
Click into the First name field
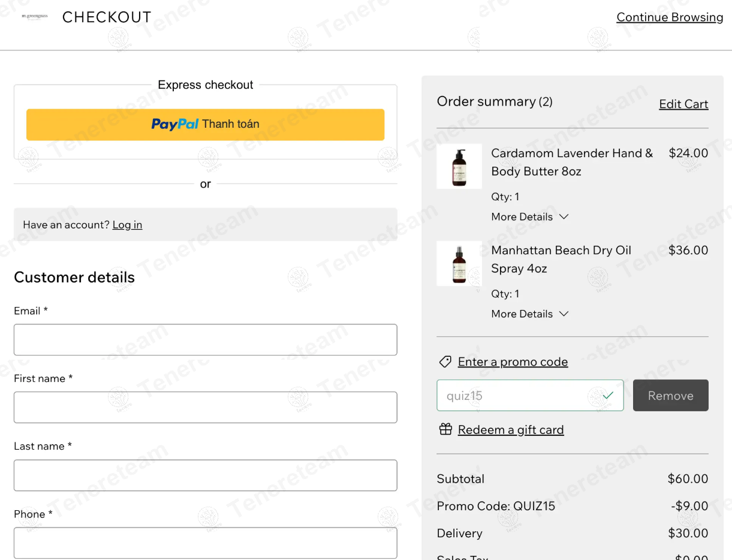[x=205, y=408]
